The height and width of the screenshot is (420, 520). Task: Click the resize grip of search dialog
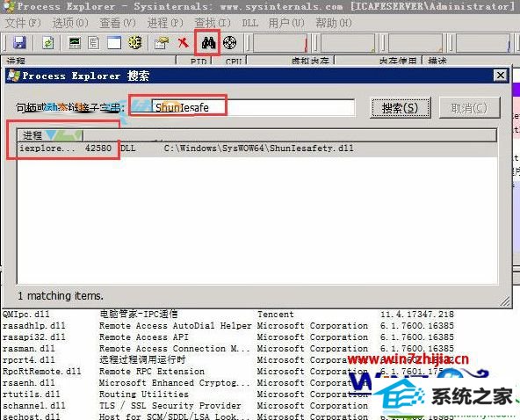[505, 301]
